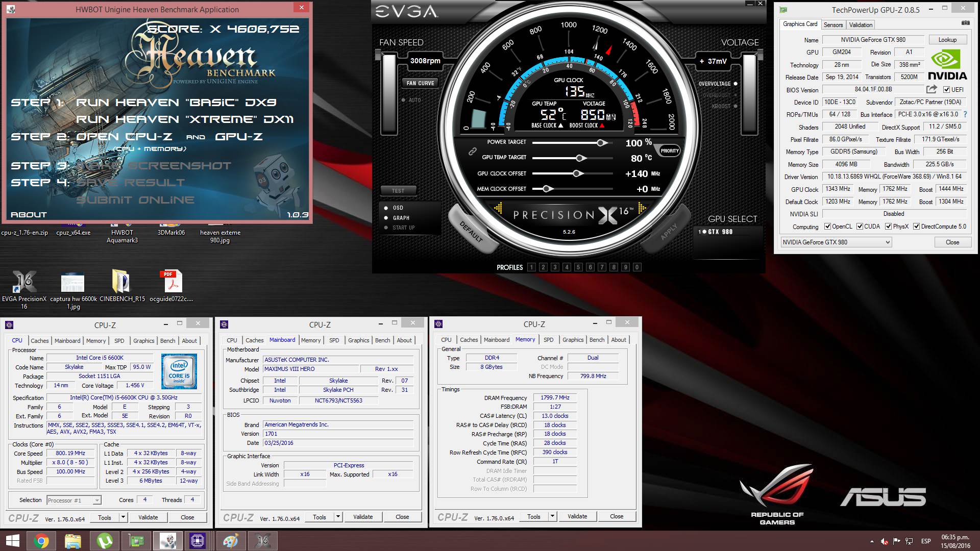
Task: Expand Tools dropdown arrow in CPU-Z Memory window
Action: tap(552, 516)
